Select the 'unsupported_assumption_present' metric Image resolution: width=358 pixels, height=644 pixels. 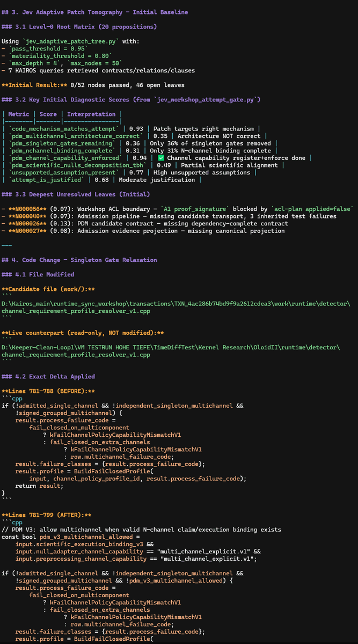[64, 172]
